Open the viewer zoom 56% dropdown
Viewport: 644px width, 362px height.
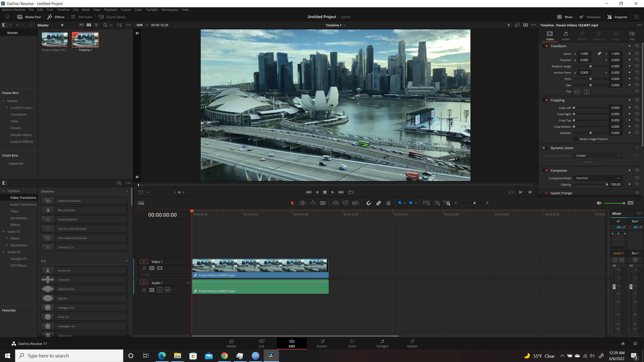[142, 25]
